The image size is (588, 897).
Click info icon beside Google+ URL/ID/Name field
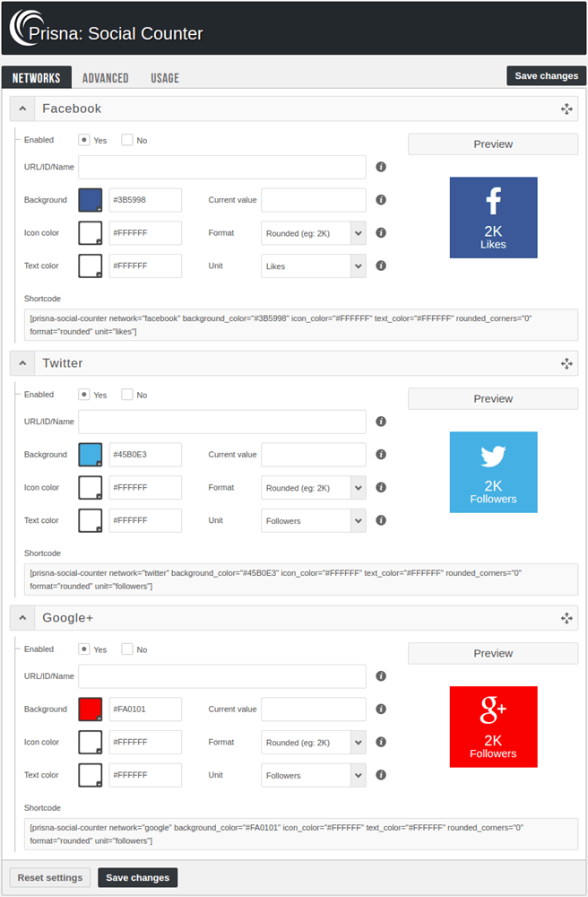click(381, 675)
